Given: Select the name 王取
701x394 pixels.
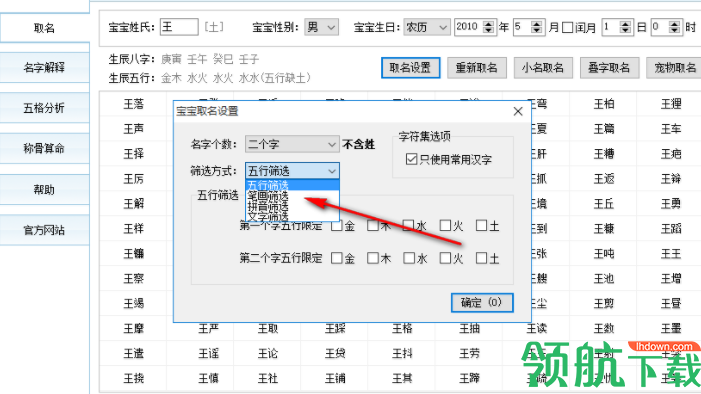Looking at the screenshot, I should 268,329.
